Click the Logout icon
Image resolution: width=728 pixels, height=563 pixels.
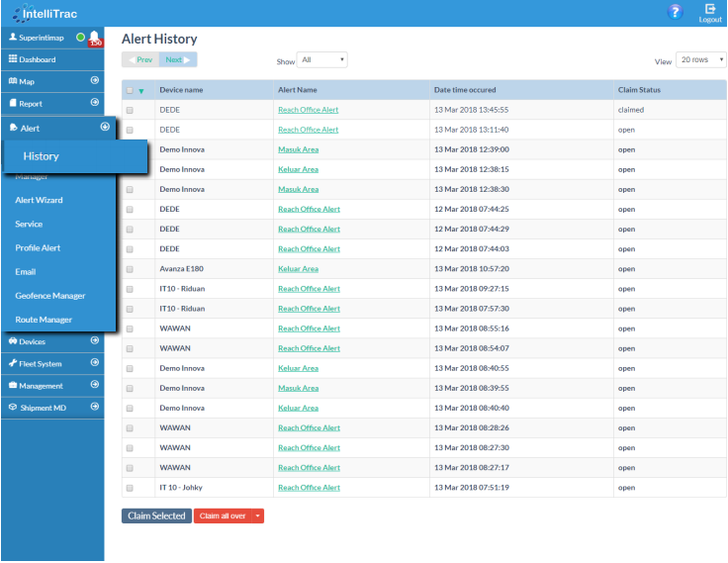[709, 12]
